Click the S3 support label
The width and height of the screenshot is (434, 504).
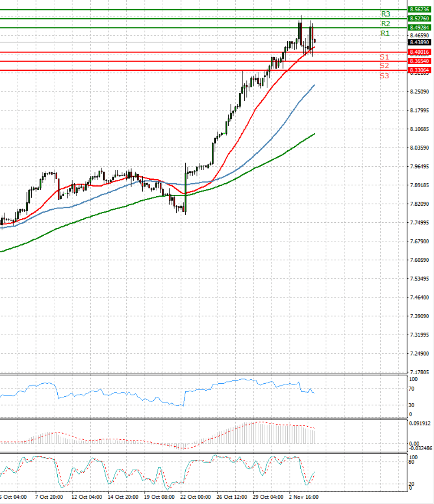[x=384, y=76]
